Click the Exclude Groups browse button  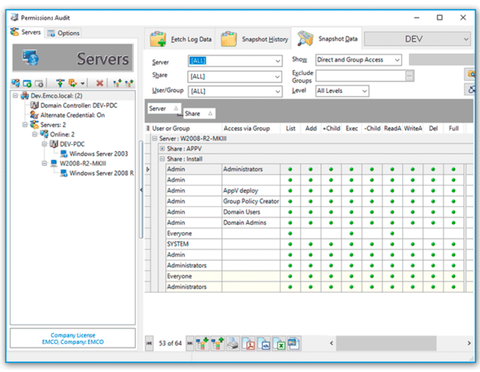coord(410,76)
